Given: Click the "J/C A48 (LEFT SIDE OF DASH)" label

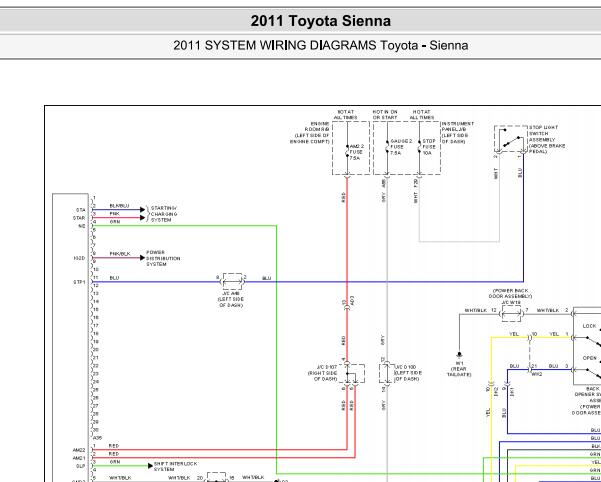Looking at the screenshot, I should (231, 299).
